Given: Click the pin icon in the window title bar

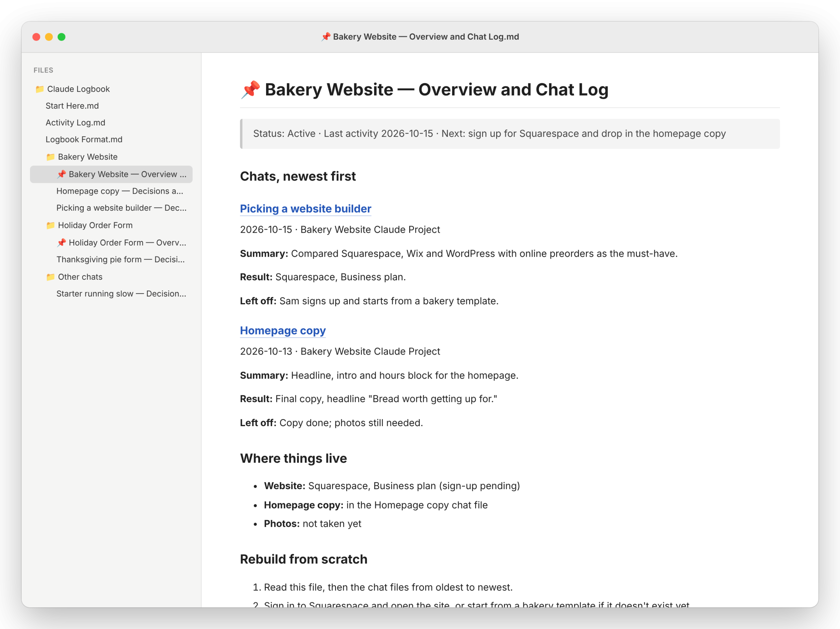Looking at the screenshot, I should (x=325, y=37).
